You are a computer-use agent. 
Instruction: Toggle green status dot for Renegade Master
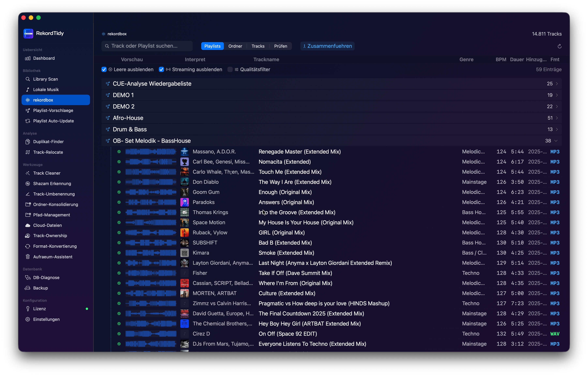tap(119, 152)
